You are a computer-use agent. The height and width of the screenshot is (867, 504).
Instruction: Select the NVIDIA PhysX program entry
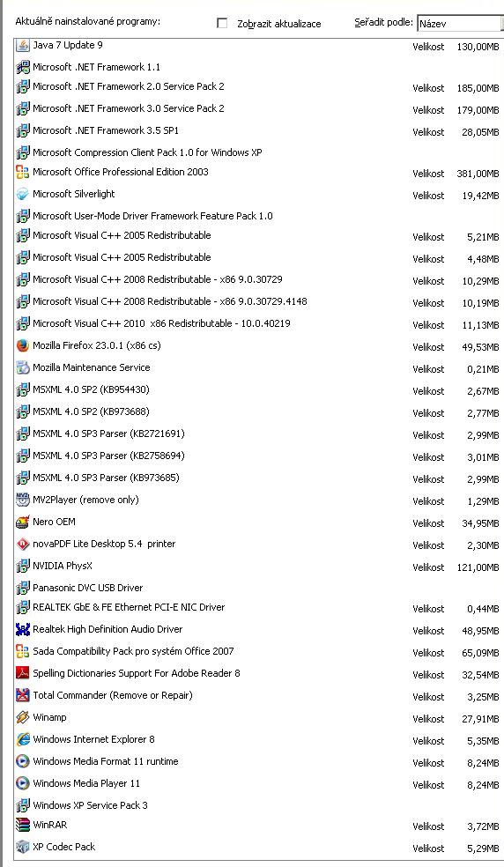point(258,567)
